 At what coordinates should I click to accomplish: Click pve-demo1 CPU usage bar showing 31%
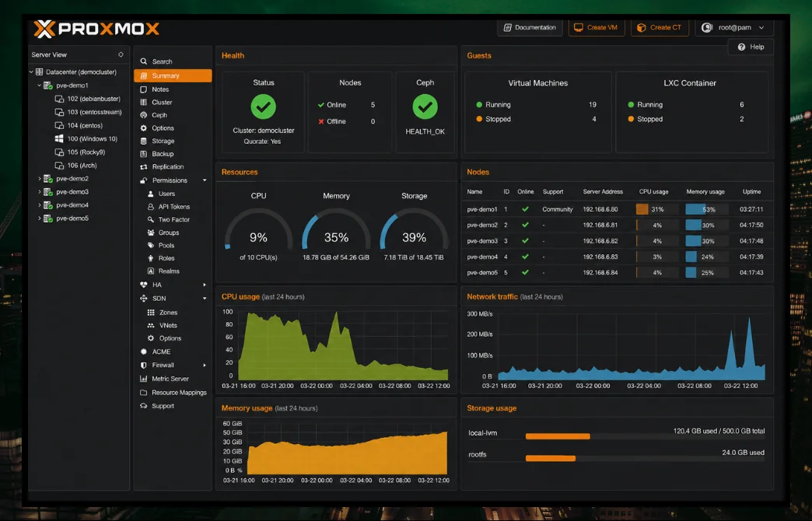point(657,209)
